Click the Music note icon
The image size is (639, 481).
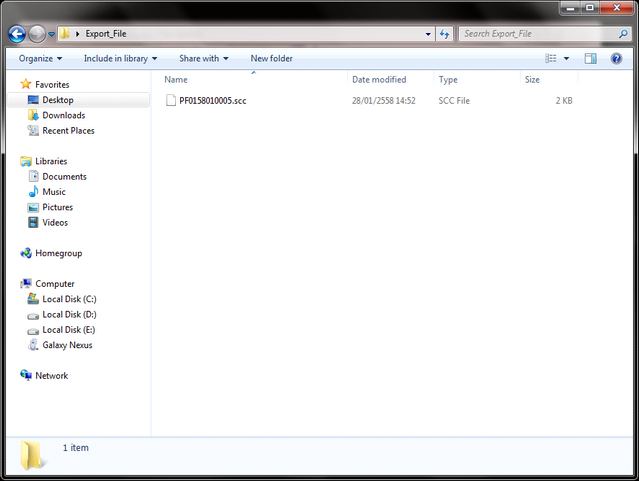tap(33, 192)
